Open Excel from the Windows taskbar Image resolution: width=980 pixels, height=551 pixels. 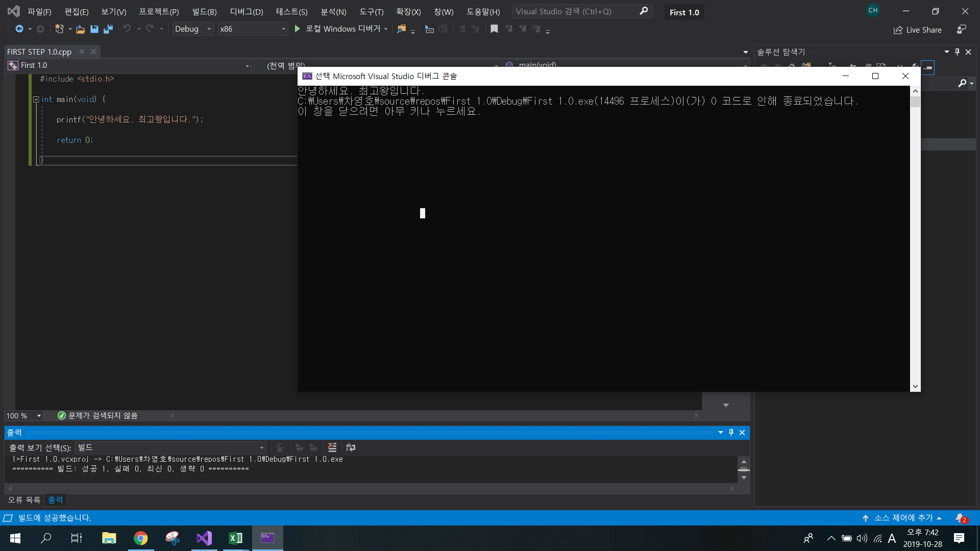236,538
